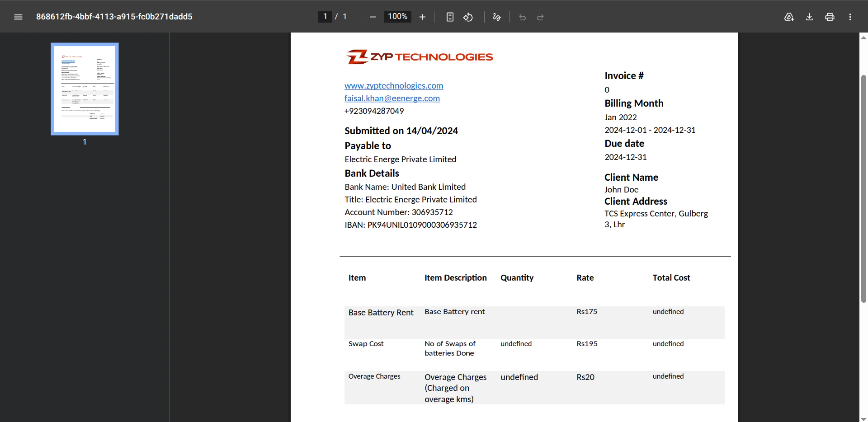Click the Billing Month heading
The height and width of the screenshot is (422, 868).
[634, 103]
